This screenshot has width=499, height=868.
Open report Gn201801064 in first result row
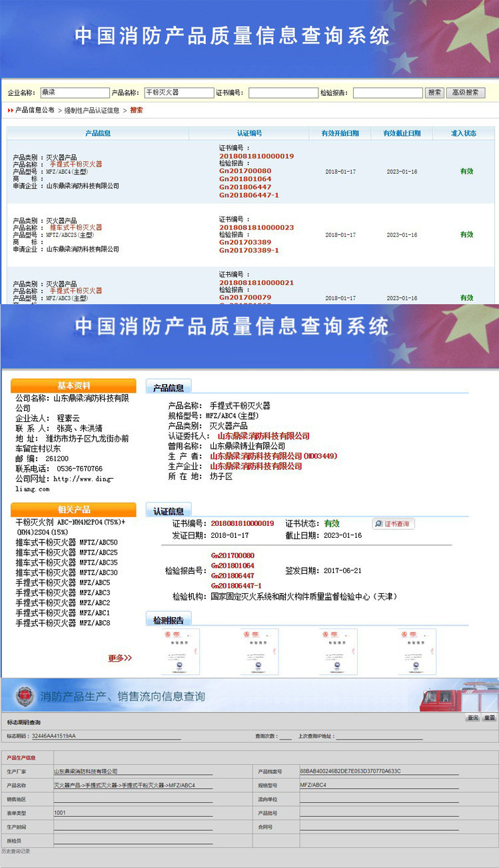(245, 179)
